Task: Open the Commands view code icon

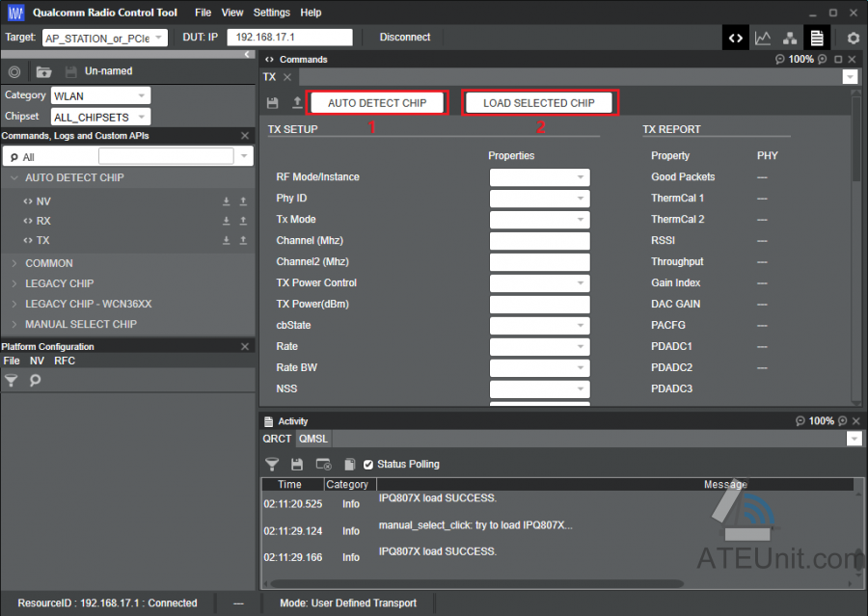Action: tap(735, 39)
